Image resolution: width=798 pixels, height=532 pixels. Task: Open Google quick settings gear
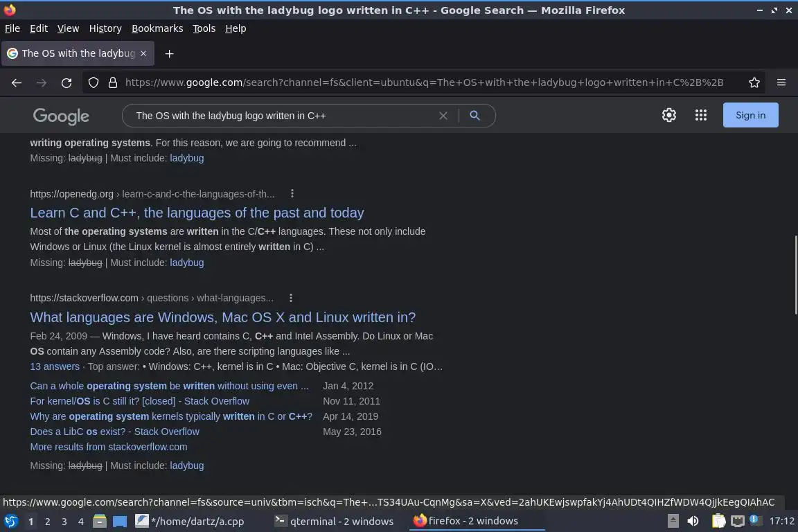coord(668,115)
